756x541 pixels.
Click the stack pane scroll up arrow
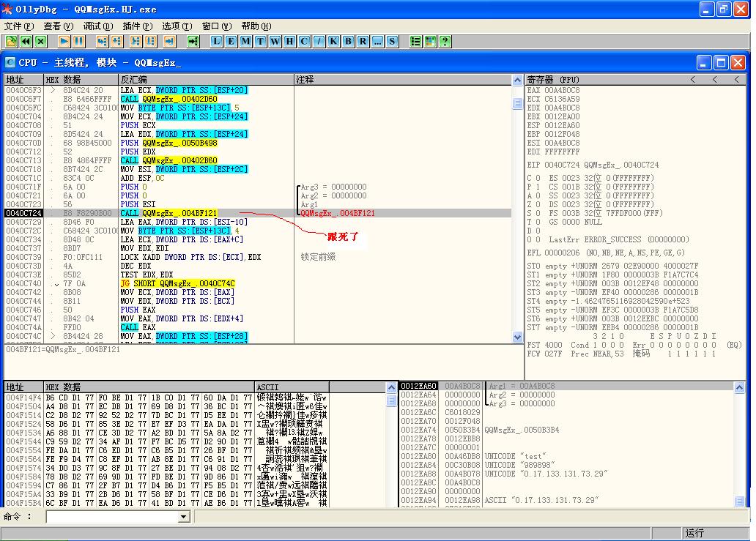739,387
